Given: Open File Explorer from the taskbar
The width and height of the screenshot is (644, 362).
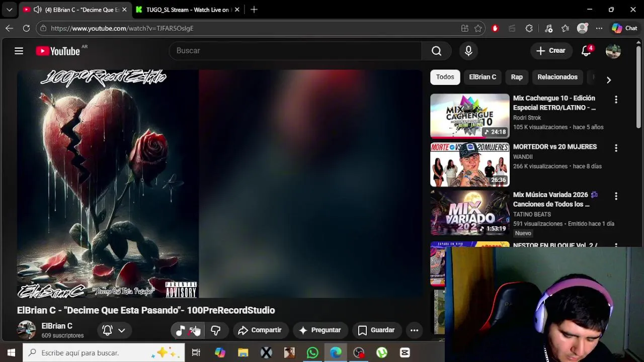Looking at the screenshot, I should (x=243, y=353).
